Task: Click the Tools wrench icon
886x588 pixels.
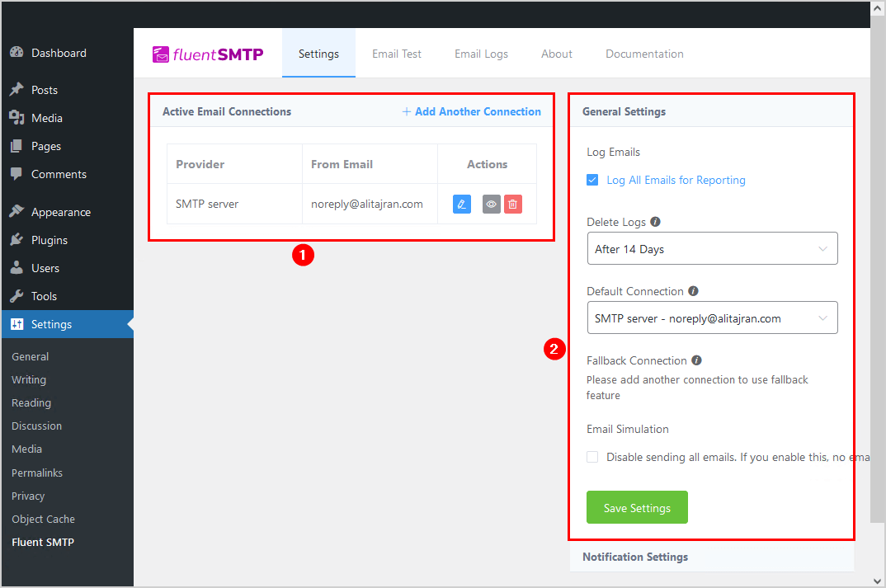Action: click(x=17, y=295)
